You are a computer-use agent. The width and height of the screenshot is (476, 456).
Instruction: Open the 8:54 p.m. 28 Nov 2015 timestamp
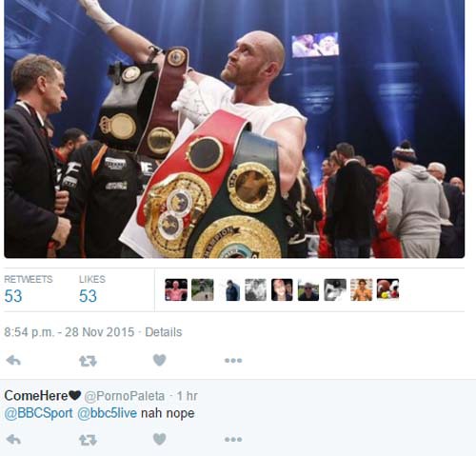[x=69, y=332]
